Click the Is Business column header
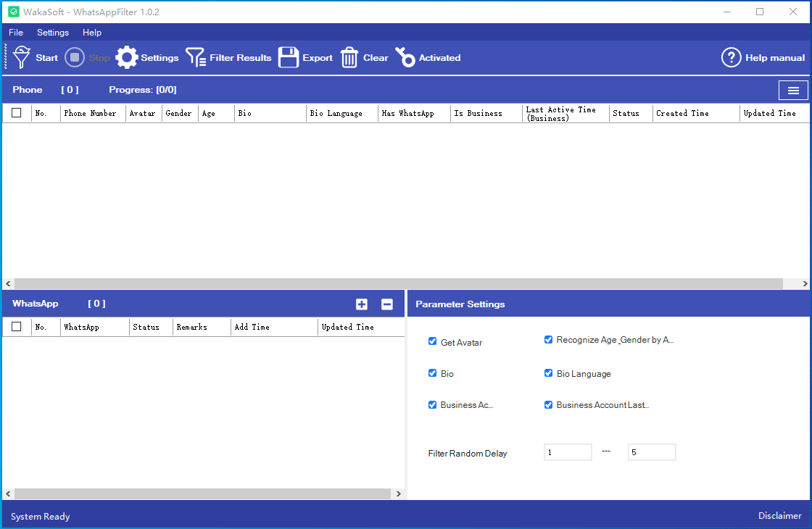The width and height of the screenshot is (812, 529). click(486, 113)
